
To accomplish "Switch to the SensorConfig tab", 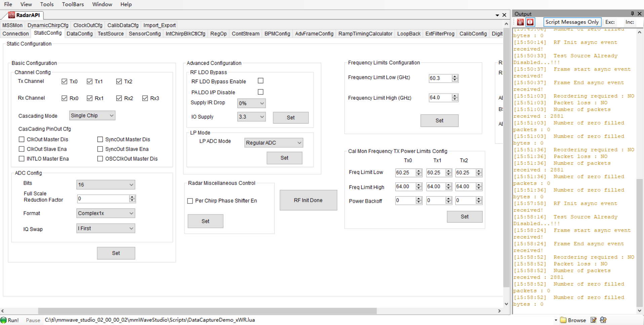I will point(145,34).
